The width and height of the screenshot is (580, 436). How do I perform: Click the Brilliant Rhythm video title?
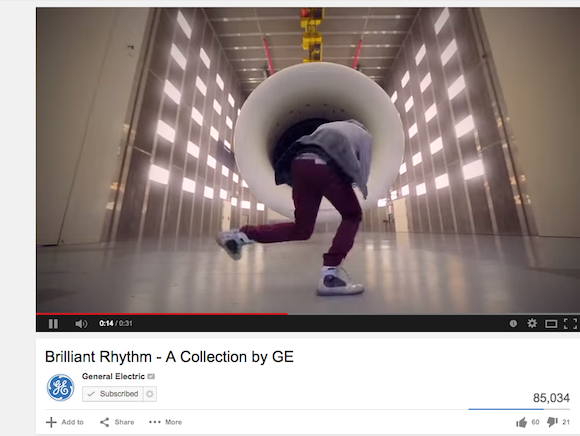(x=169, y=357)
